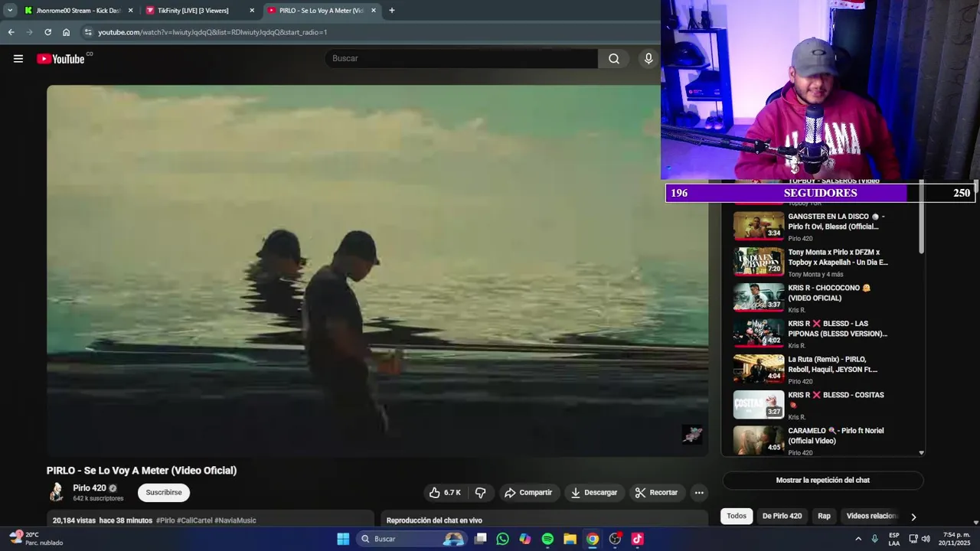Screen dimensions: 980x551
Task: Click the #Pirlo hashtag in the description
Action: pos(165,520)
